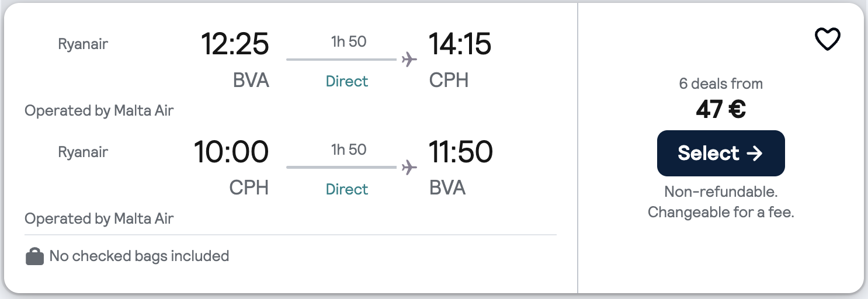The image size is (868, 299).
Task: Click the first "Operated by Malta Air" note
Action: (99, 110)
